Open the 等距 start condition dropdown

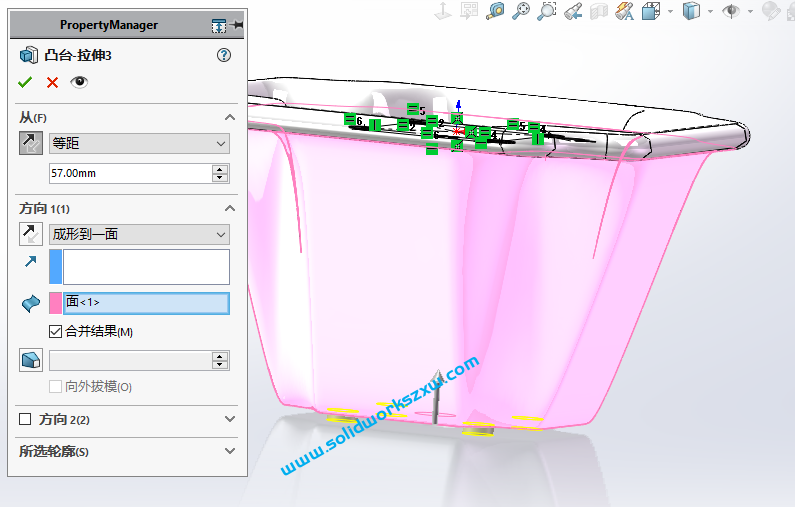pos(139,144)
